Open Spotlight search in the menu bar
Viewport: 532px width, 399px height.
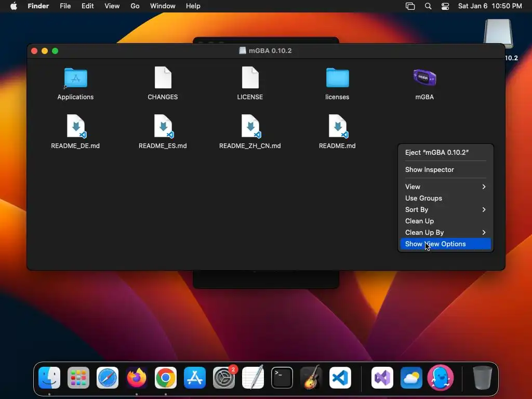428,6
